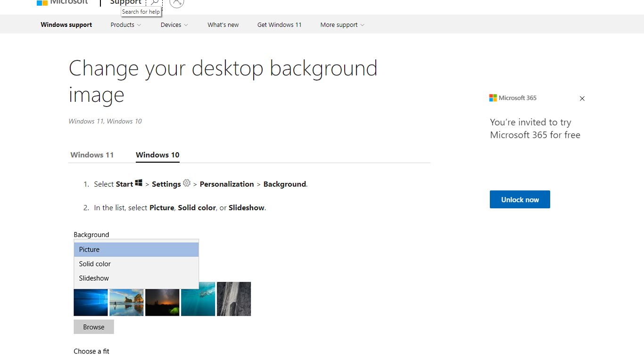
Task: Switch to the Windows 11 tab
Action: tap(92, 155)
